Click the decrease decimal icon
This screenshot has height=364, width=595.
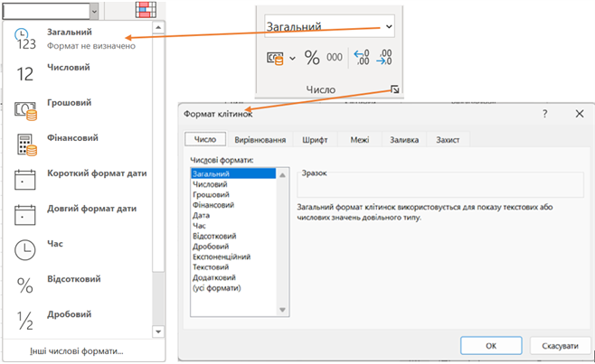tap(386, 58)
